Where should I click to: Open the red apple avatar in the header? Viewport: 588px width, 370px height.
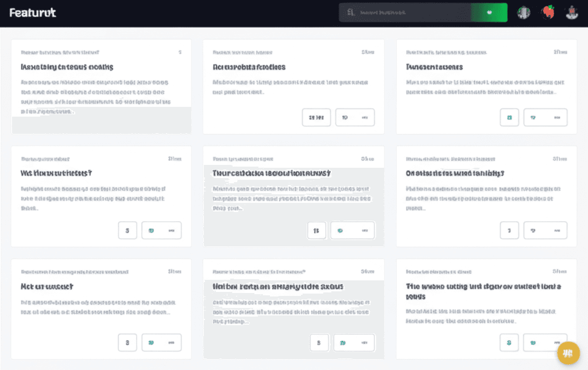click(548, 13)
